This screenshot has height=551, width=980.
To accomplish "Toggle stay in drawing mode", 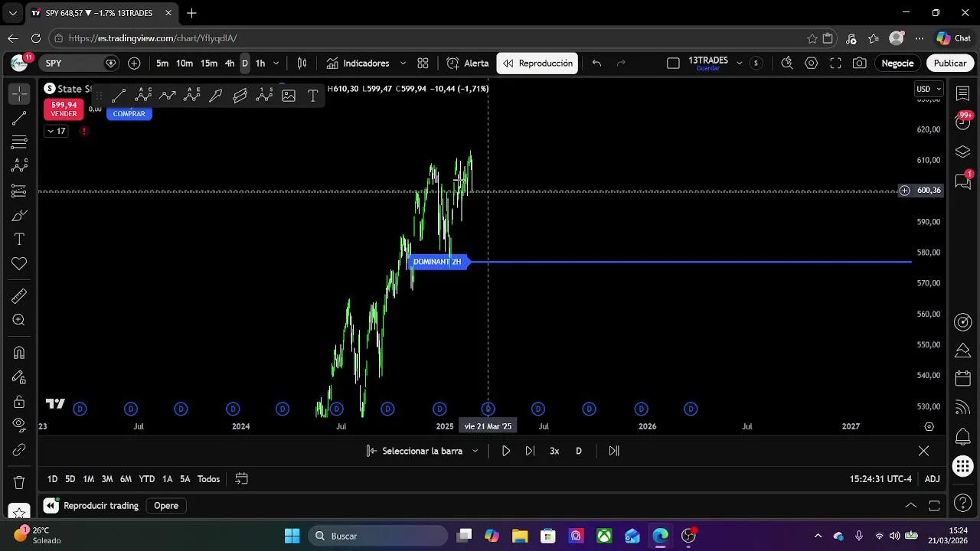I will (x=19, y=377).
